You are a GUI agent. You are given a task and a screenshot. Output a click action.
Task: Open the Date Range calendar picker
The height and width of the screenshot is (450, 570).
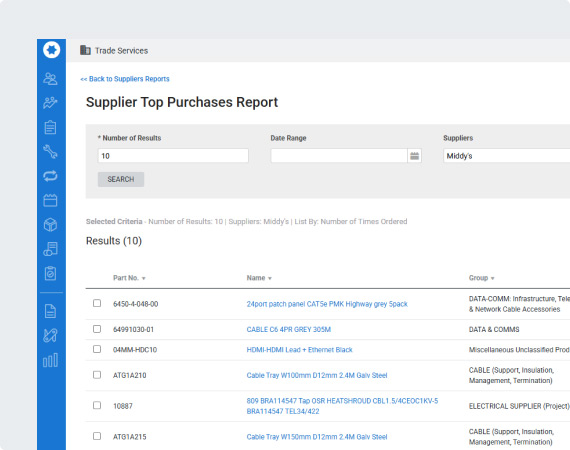point(414,156)
